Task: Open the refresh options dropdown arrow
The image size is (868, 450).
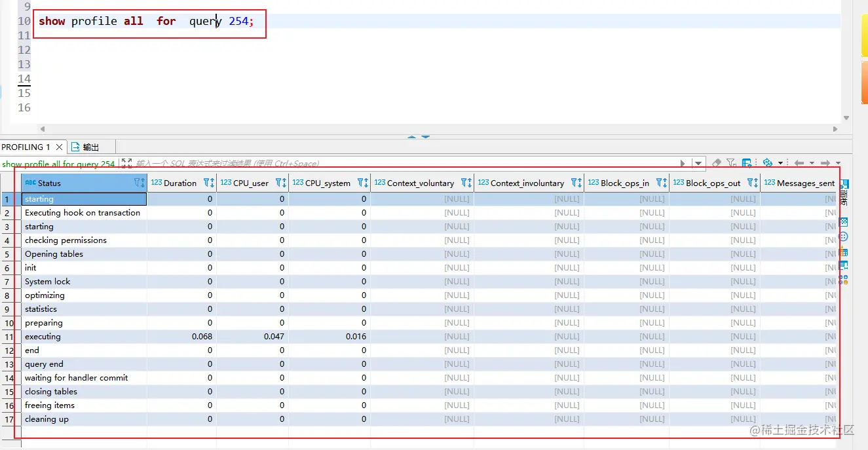Action: (780, 163)
